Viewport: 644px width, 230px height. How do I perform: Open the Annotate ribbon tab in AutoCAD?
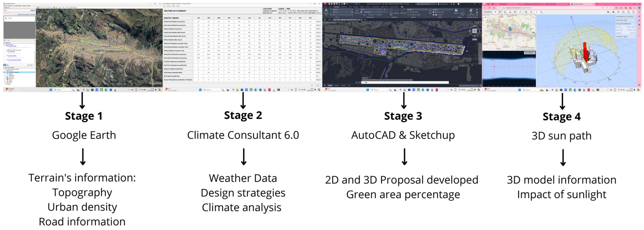click(x=336, y=7)
